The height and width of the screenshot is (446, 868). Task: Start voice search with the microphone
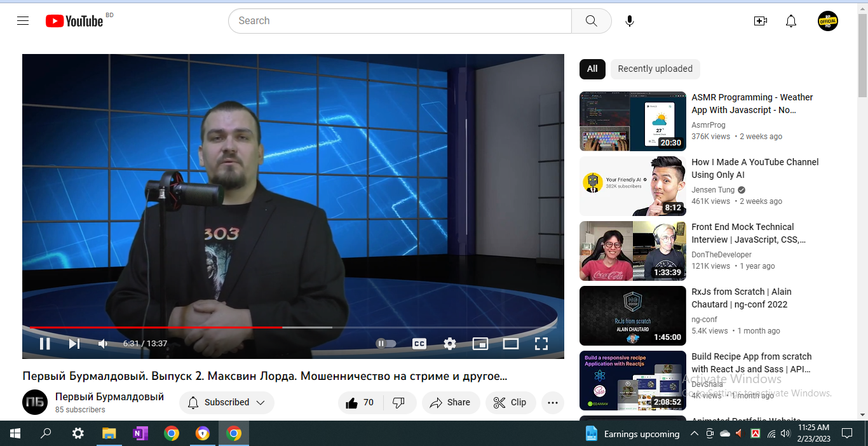(x=629, y=21)
